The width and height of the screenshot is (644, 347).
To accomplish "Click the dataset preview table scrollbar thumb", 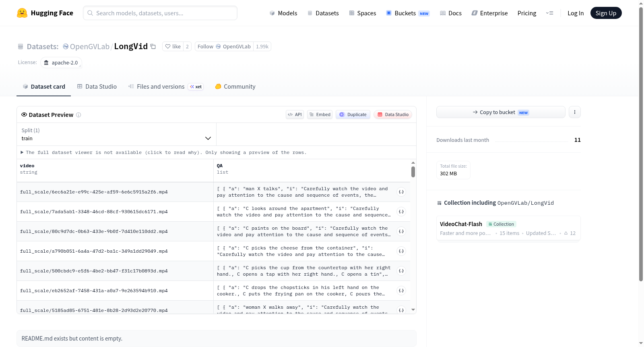I will point(413,172).
